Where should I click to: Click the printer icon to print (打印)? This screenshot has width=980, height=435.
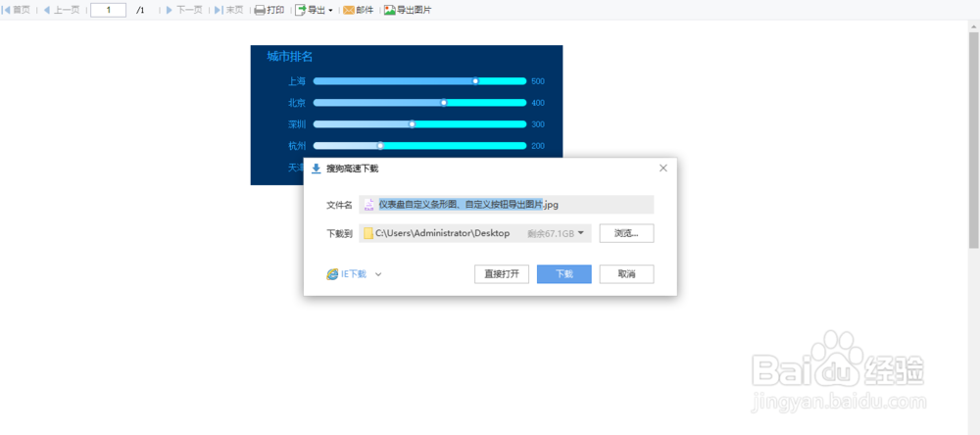pos(260,10)
